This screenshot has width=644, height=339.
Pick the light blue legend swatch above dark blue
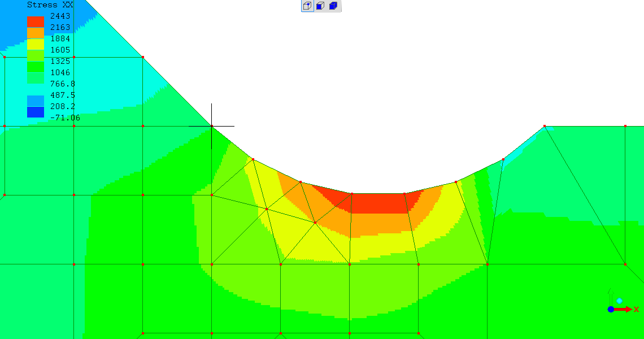tap(36, 101)
